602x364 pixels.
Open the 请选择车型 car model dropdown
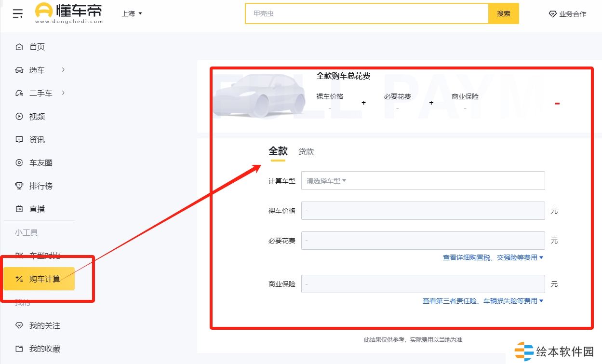tap(423, 181)
